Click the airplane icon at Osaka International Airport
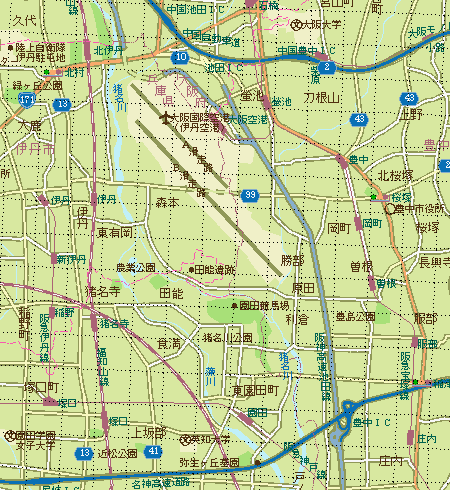Image resolution: width=450 pixels, height=490 pixels. point(165,118)
